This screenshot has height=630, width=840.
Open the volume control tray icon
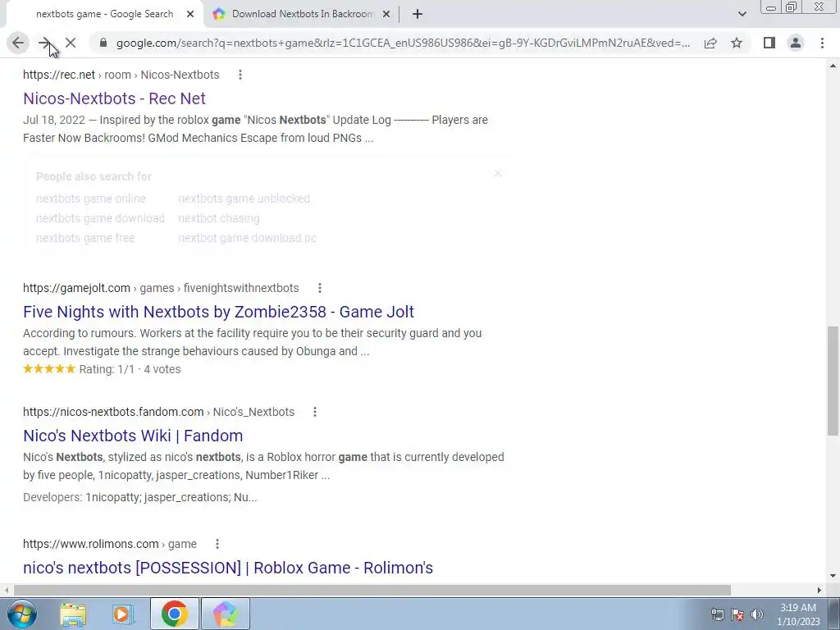coord(757,614)
